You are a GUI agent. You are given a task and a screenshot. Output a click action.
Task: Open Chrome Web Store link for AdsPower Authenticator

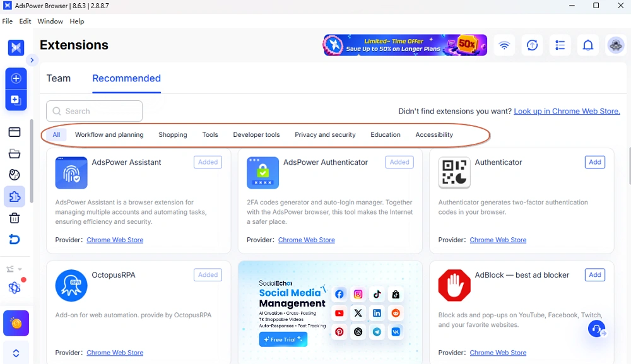(x=307, y=240)
